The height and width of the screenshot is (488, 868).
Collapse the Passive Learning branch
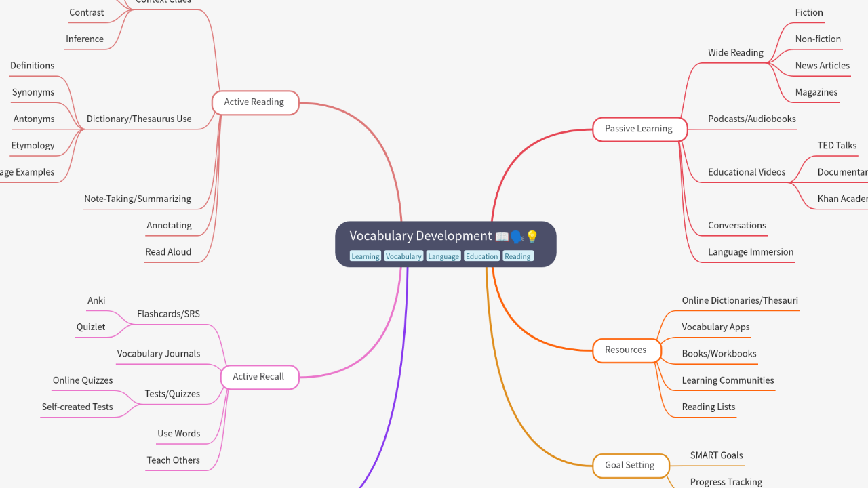click(x=639, y=129)
